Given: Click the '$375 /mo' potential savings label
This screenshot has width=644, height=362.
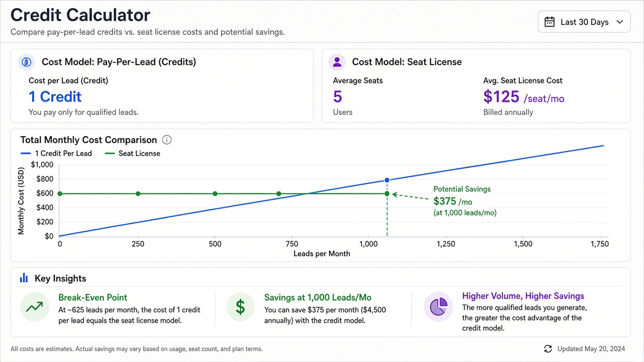Looking at the screenshot, I should coord(453,201).
